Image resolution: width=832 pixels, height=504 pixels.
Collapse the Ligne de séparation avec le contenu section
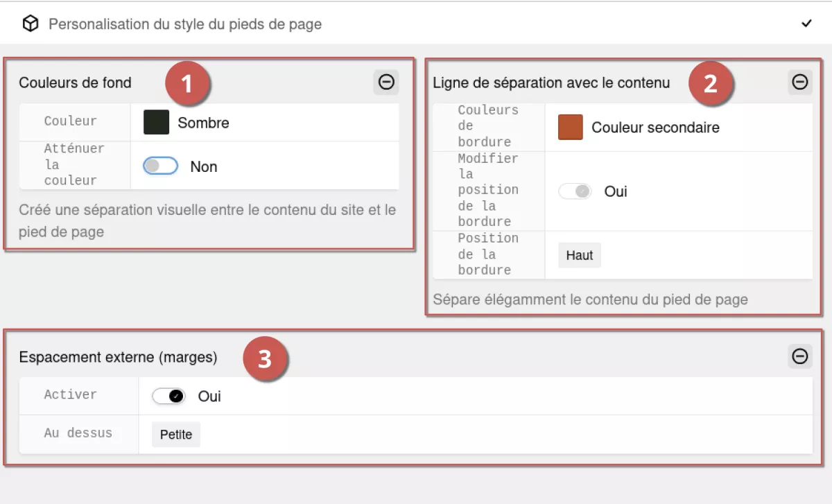point(800,82)
